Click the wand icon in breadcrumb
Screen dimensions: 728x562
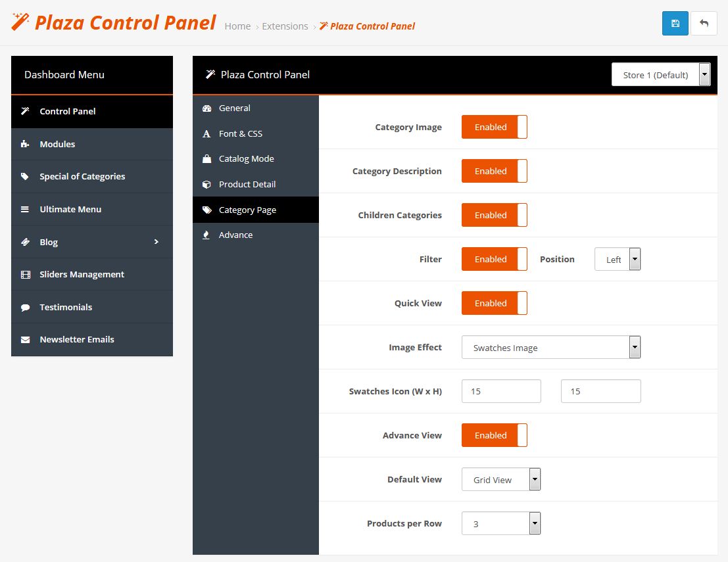click(x=324, y=26)
